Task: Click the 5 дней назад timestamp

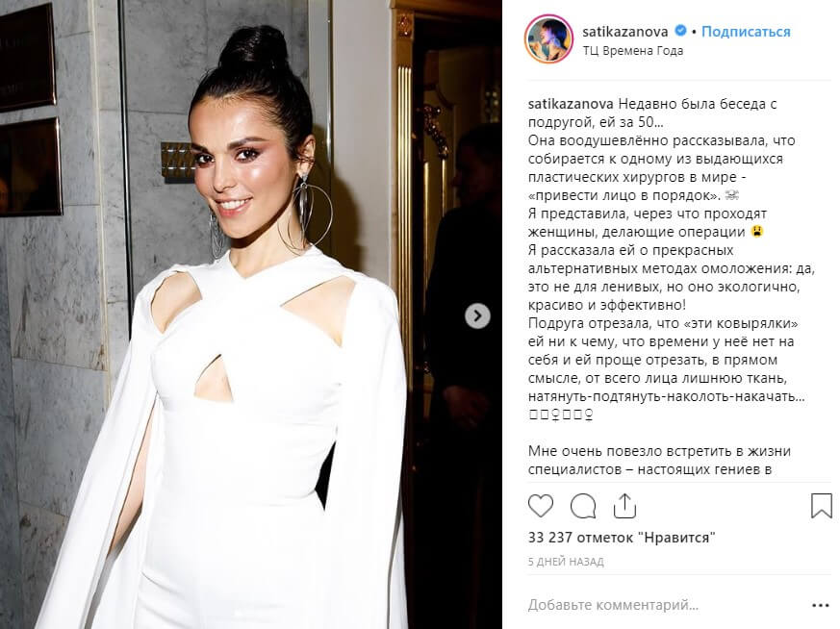Action: click(x=566, y=562)
